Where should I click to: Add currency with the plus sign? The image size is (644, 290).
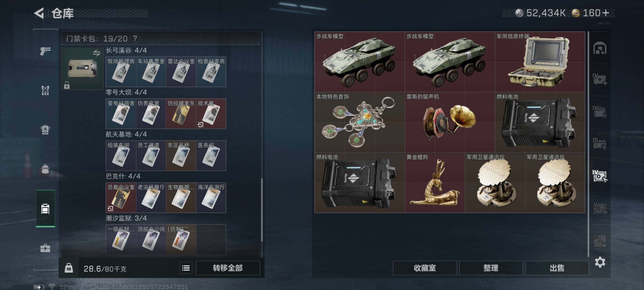click(x=606, y=13)
